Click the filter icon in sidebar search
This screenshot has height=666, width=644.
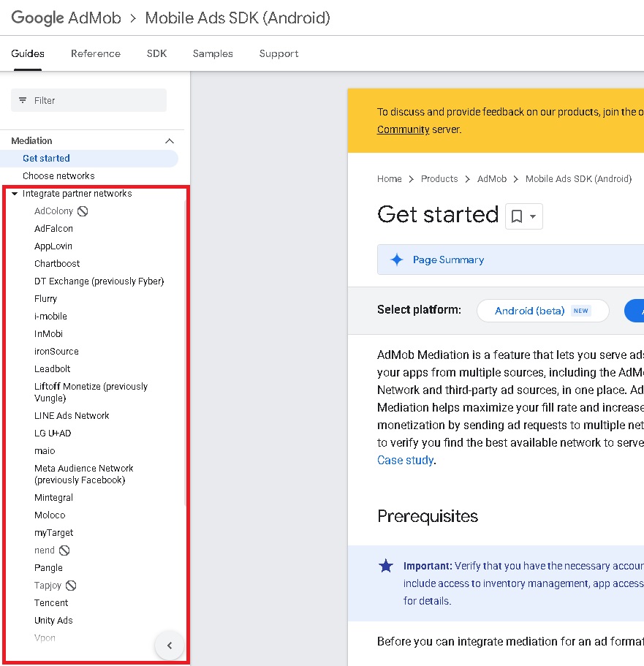(23, 100)
